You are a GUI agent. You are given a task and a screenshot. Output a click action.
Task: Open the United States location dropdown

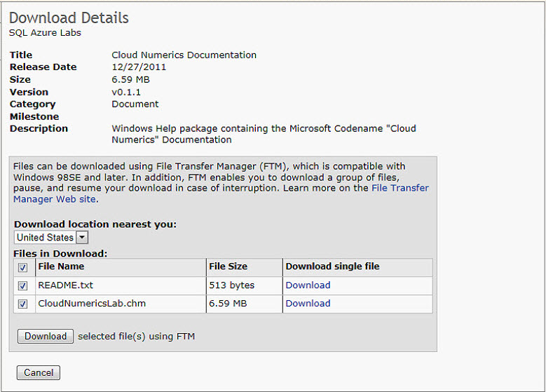click(x=51, y=237)
